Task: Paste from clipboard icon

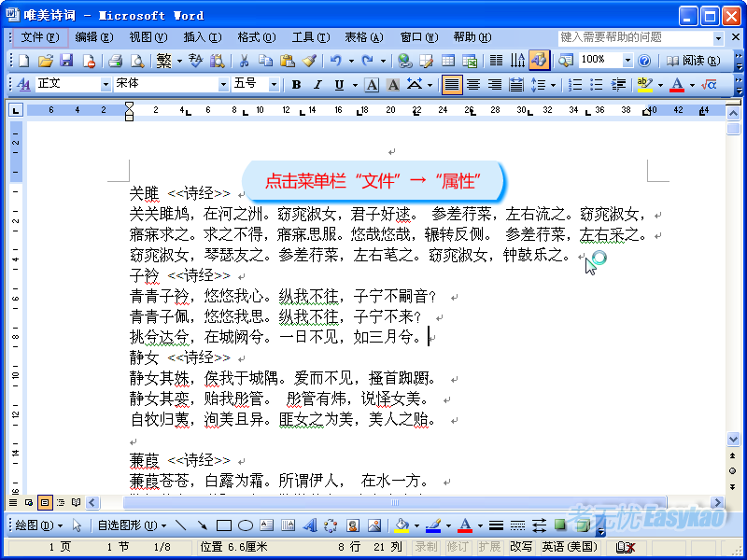Action: point(288,61)
